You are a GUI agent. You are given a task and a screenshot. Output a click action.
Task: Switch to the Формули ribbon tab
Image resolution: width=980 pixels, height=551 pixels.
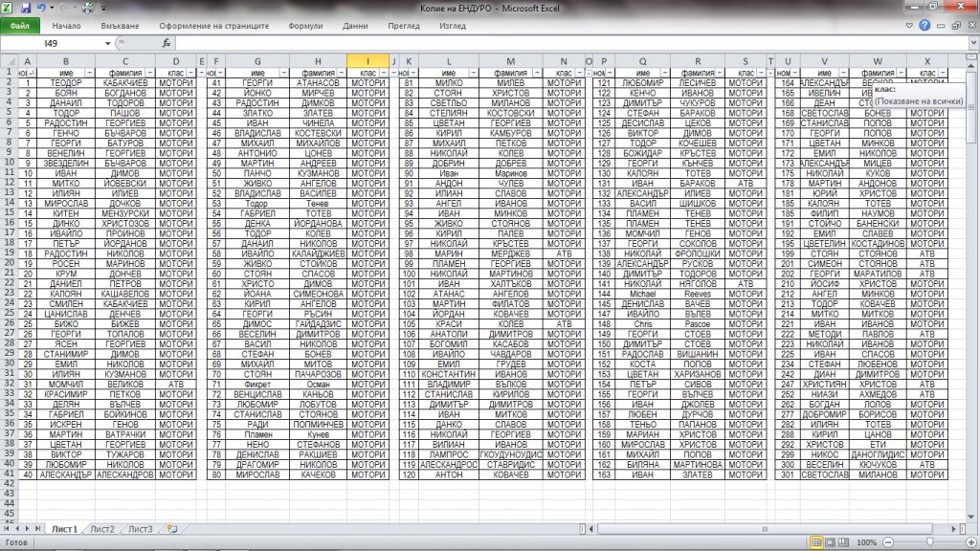click(x=305, y=26)
